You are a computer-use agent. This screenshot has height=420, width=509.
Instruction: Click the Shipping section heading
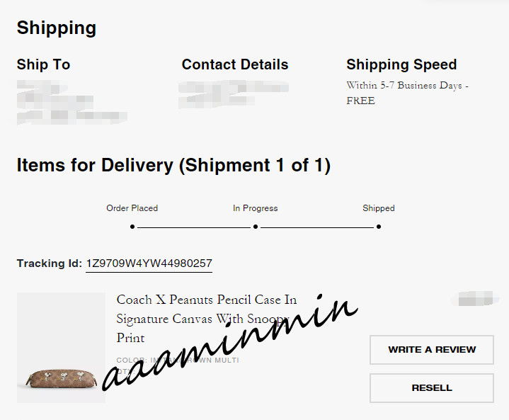[57, 28]
